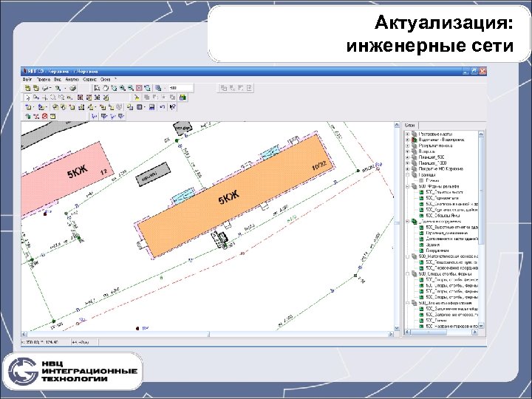Click the yellow note icon beside prohibition sign
532x399 pixels.
point(53,117)
